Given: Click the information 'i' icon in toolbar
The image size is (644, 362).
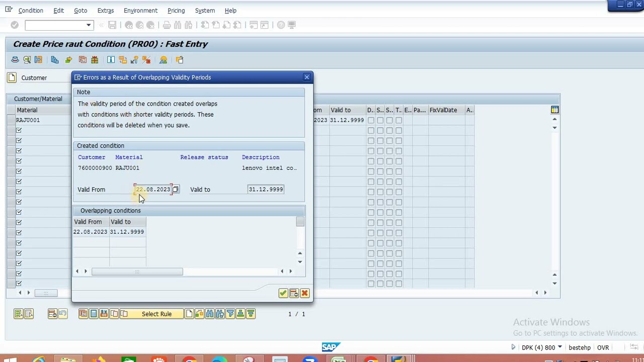Looking at the screenshot, I should pyautogui.click(x=111, y=60).
